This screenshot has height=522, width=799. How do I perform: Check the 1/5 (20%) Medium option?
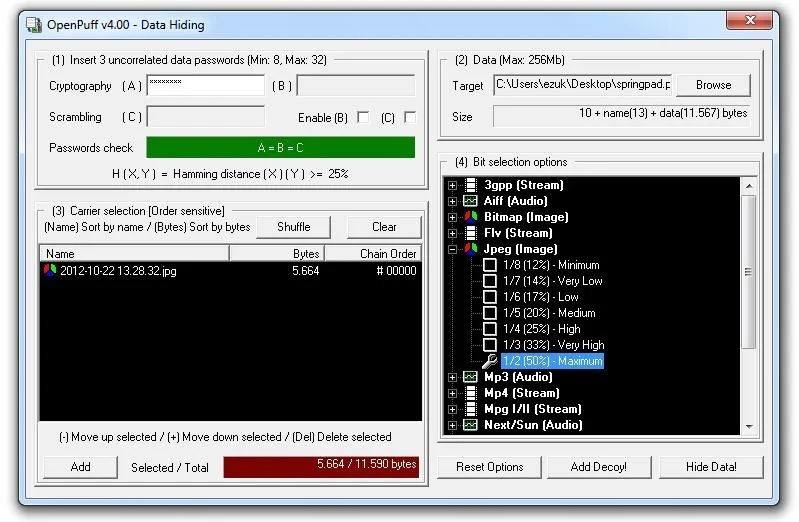tap(490, 313)
